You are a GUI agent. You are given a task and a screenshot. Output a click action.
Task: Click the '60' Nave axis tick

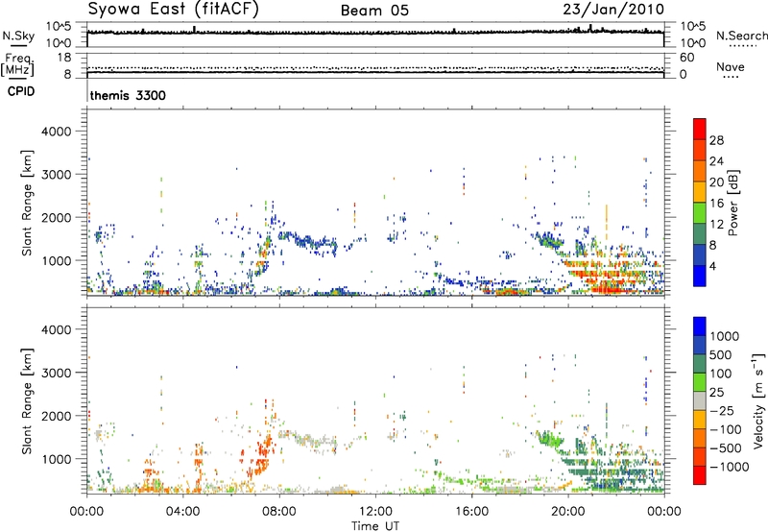[686, 58]
